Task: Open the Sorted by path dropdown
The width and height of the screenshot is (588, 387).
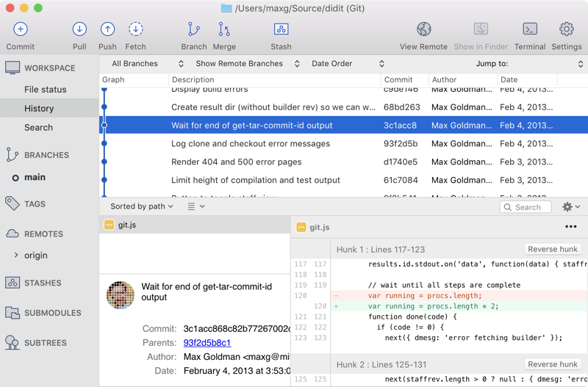Action: 142,207
